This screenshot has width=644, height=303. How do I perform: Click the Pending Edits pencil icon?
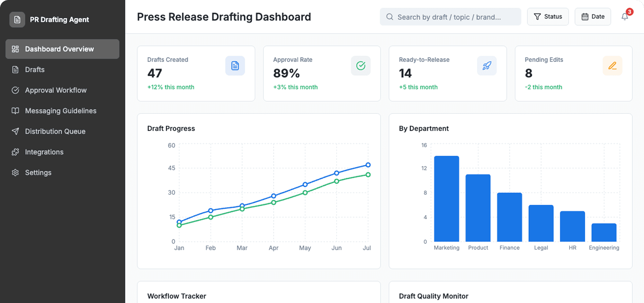[612, 66]
